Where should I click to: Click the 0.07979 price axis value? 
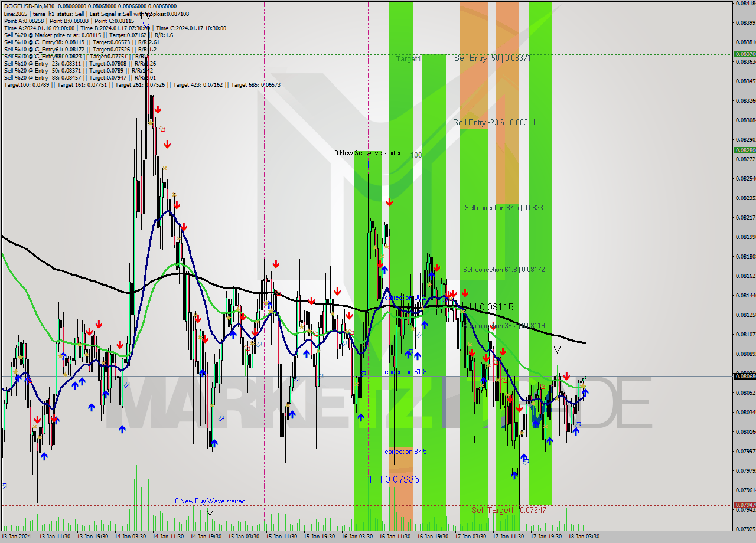[x=745, y=470]
